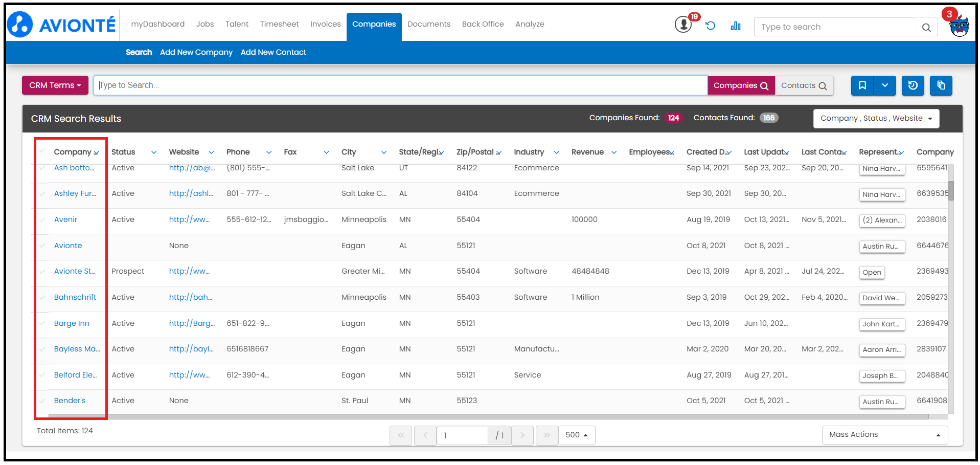Expand the Revenue column filter chevron
The width and height of the screenshot is (980, 465).
point(614,152)
